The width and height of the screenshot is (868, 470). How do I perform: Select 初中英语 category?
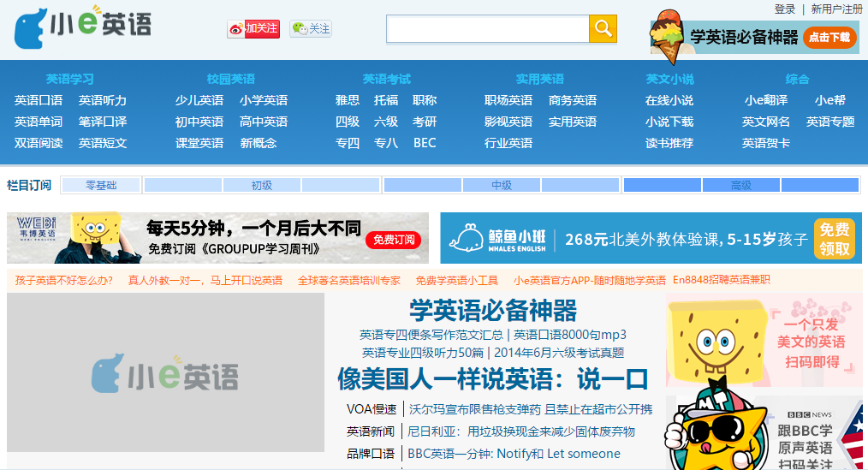point(199,122)
